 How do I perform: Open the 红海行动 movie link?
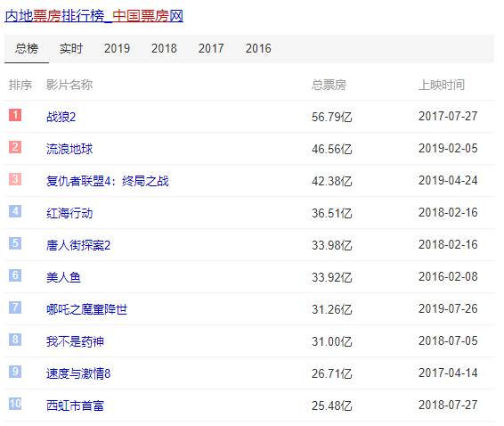[69, 213]
